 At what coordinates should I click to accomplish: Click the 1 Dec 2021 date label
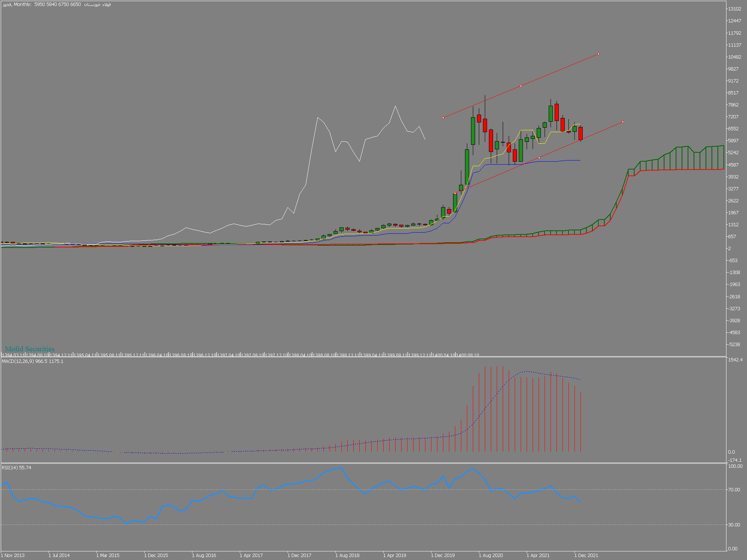586,556
